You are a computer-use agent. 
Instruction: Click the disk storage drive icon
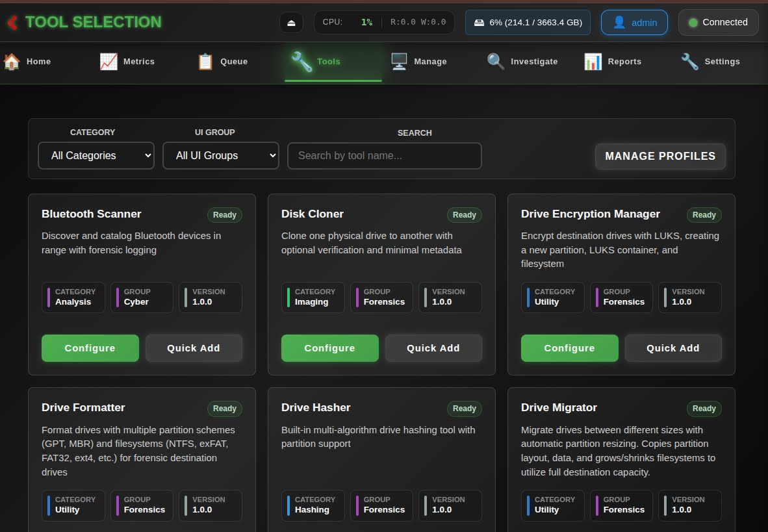pos(479,23)
